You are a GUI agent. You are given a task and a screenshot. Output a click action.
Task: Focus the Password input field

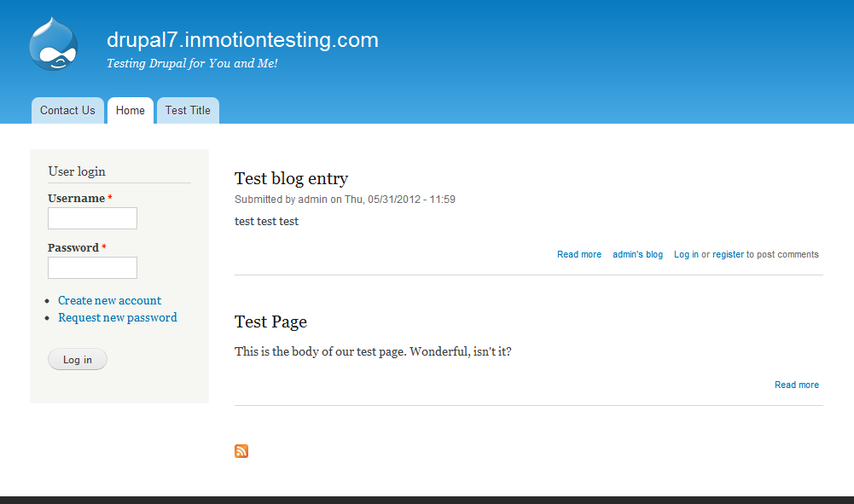point(92,268)
